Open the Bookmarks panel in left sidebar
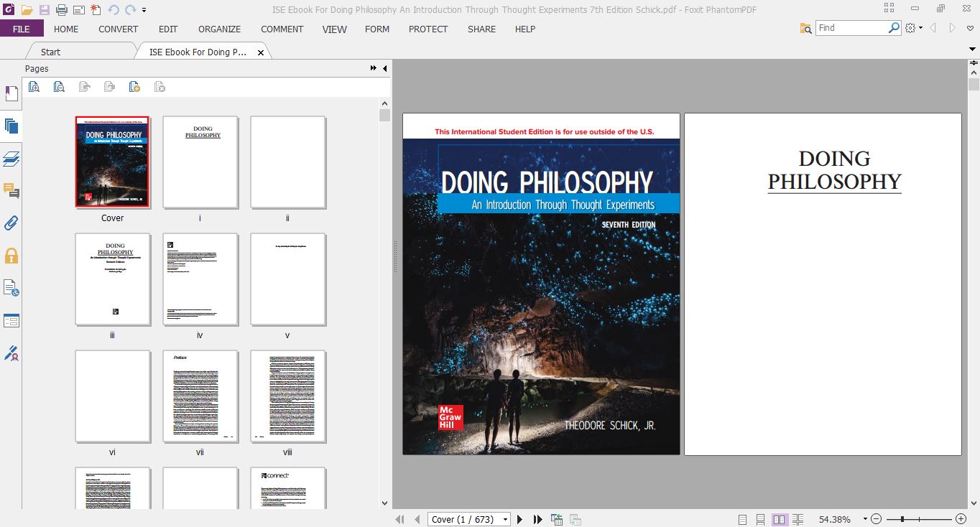980x527 pixels. pos(11,93)
